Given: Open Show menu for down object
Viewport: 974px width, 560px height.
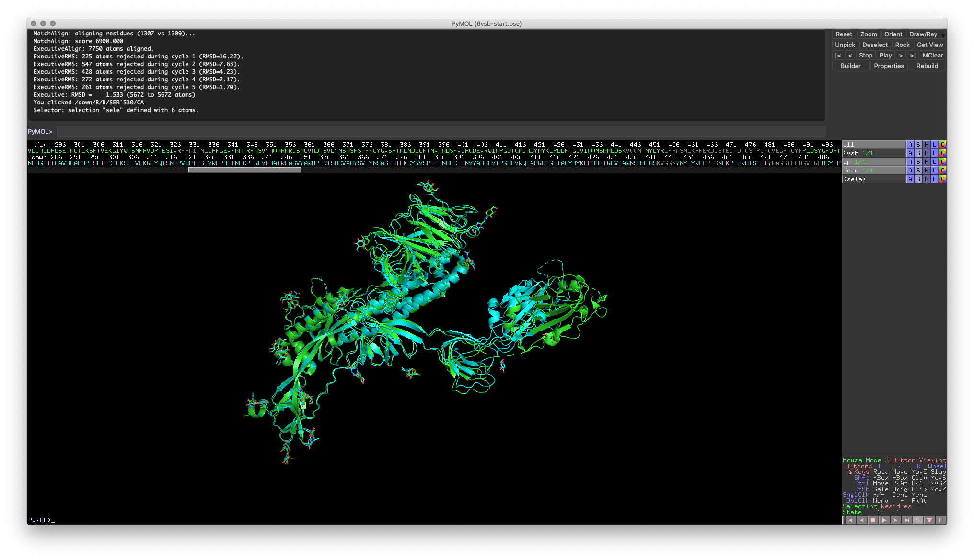Looking at the screenshot, I should (918, 171).
